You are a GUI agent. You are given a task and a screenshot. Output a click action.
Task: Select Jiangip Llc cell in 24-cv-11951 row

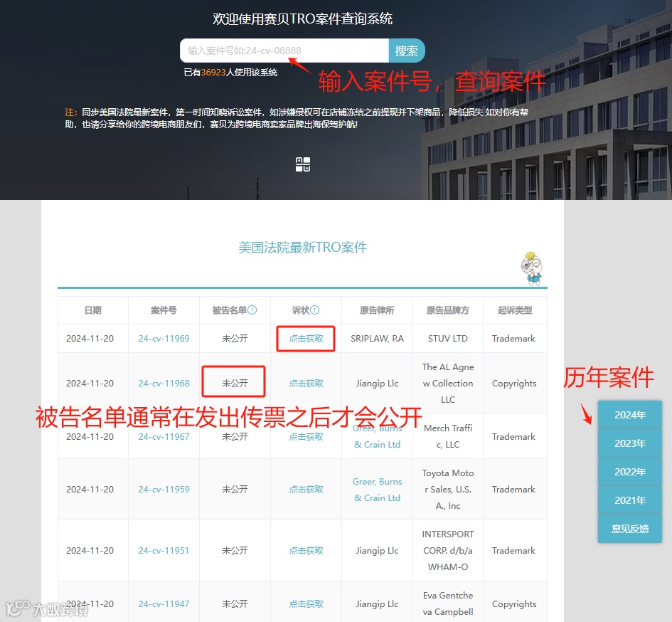[377, 550]
